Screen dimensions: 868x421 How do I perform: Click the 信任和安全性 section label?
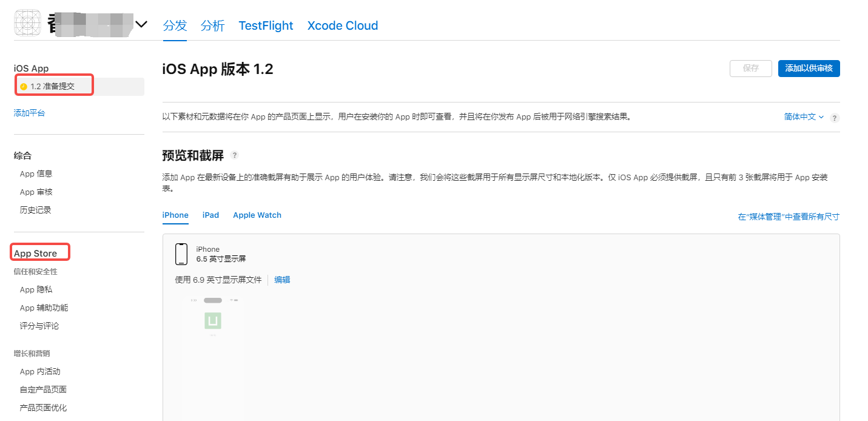35,272
